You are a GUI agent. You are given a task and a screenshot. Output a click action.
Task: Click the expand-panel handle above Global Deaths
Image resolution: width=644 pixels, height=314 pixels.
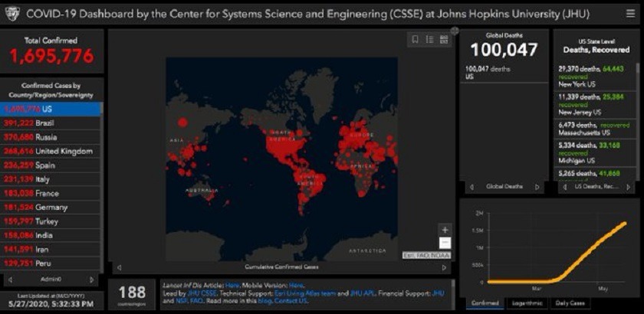(x=455, y=31)
